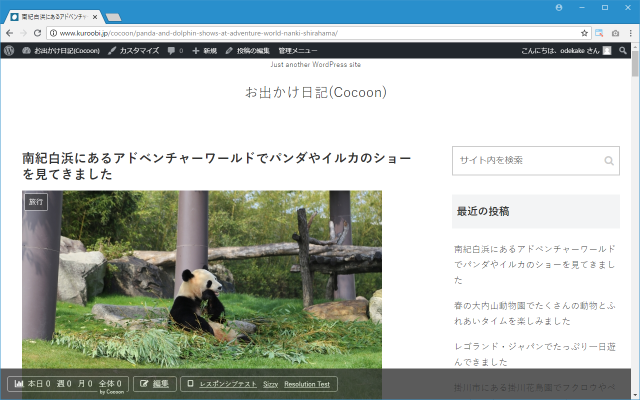Open レスポンシブテスト link
Image resolution: width=640 pixels, height=400 pixels.
228,384
